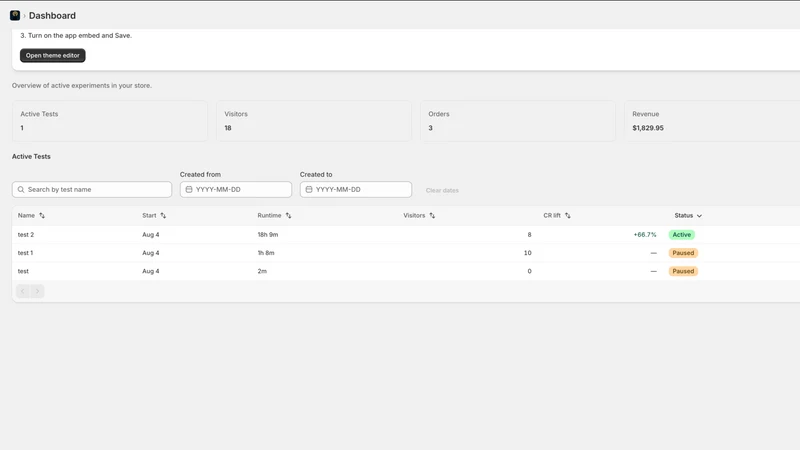
Task: Select the Active Tests stat card
Action: (x=110, y=121)
